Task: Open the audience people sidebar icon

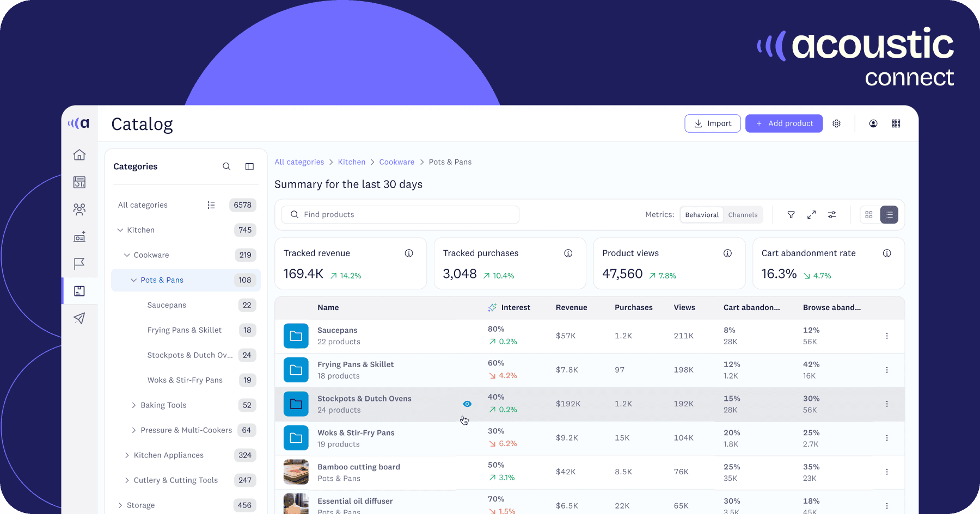Action: coord(79,209)
